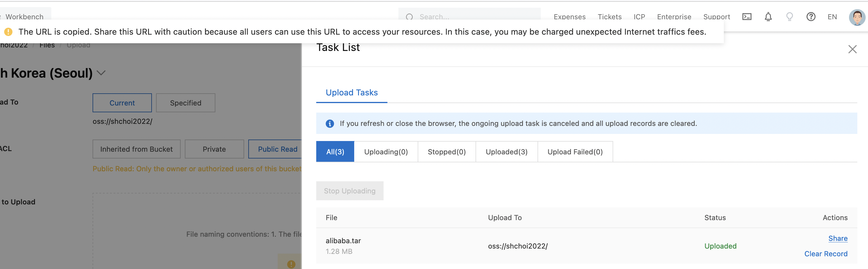Click the 1.28 MB file size

click(x=339, y=251)
